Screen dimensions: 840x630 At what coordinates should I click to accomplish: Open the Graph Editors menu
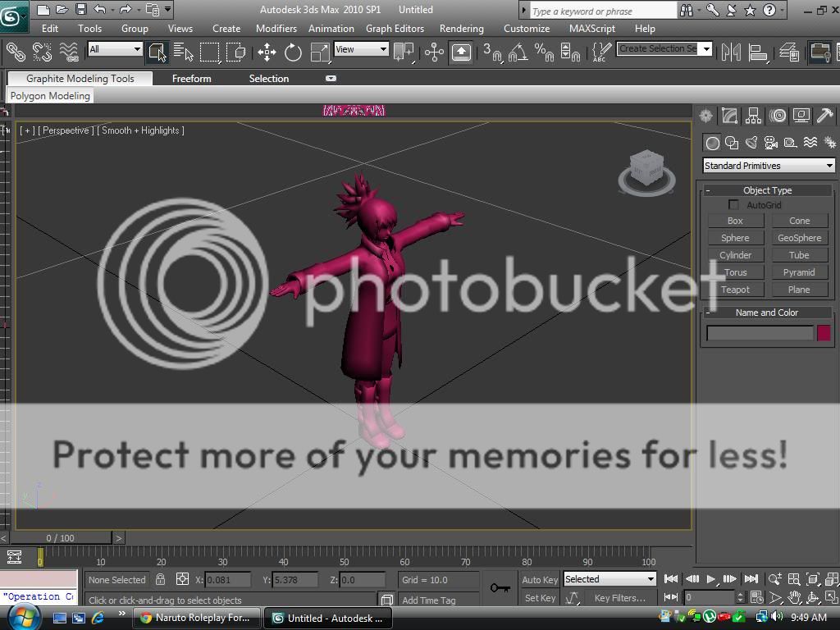pyautogui.click(x=395, y=29)
